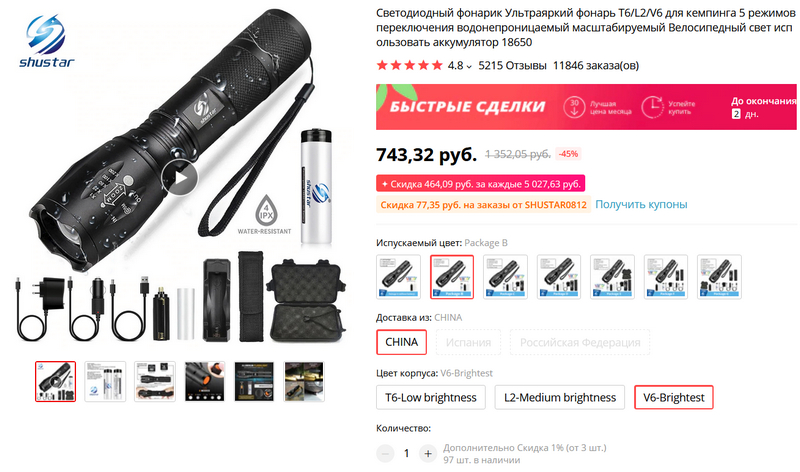Choose T6-Low brightness option
800x472 pixels.
pyautogui.click(x=431, y=398)
